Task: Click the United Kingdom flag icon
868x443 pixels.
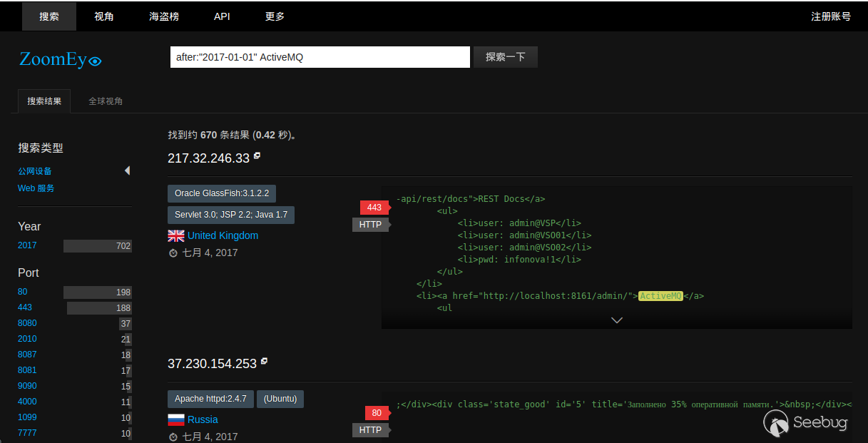Action: (176, 235)
